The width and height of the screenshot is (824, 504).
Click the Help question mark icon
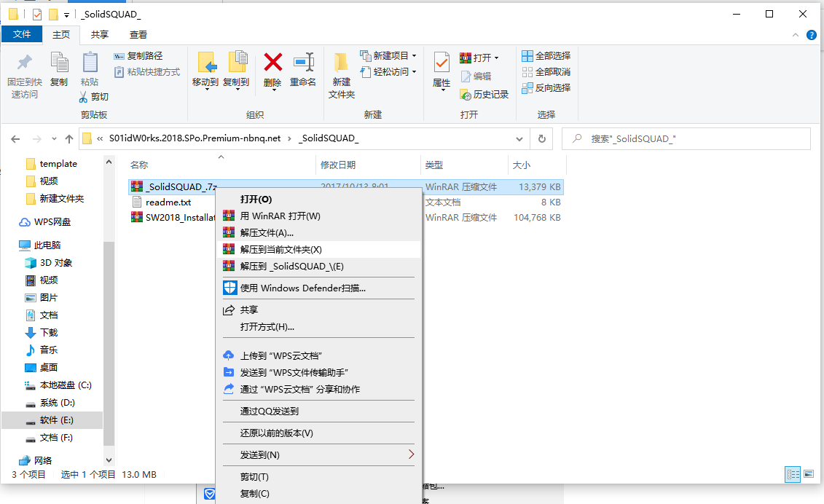coord(812,35)
